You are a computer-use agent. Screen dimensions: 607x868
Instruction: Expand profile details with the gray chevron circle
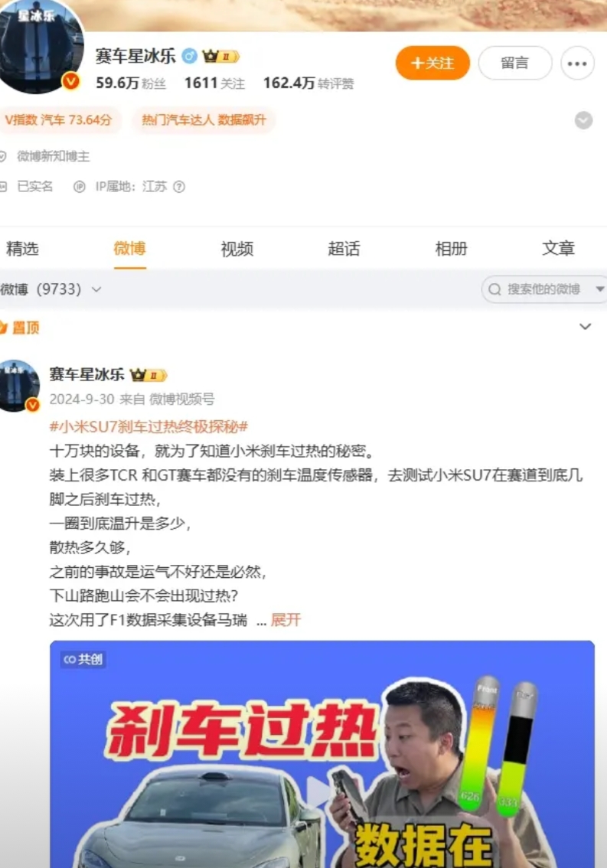pos(583,120)
